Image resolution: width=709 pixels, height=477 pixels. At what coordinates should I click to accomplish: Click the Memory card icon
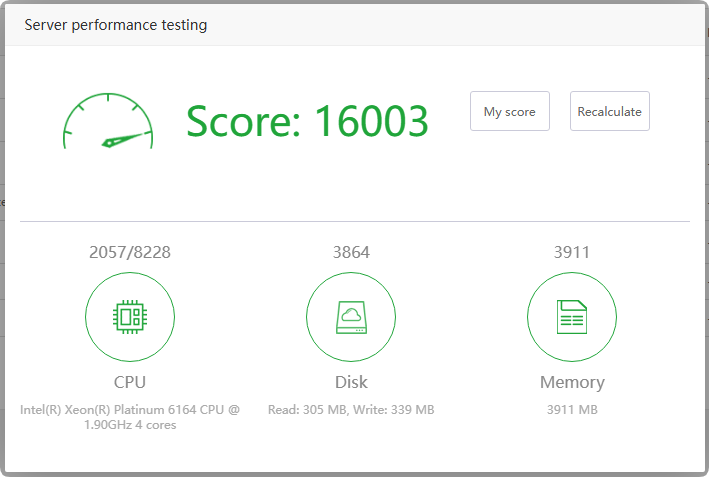click(571, 317)
